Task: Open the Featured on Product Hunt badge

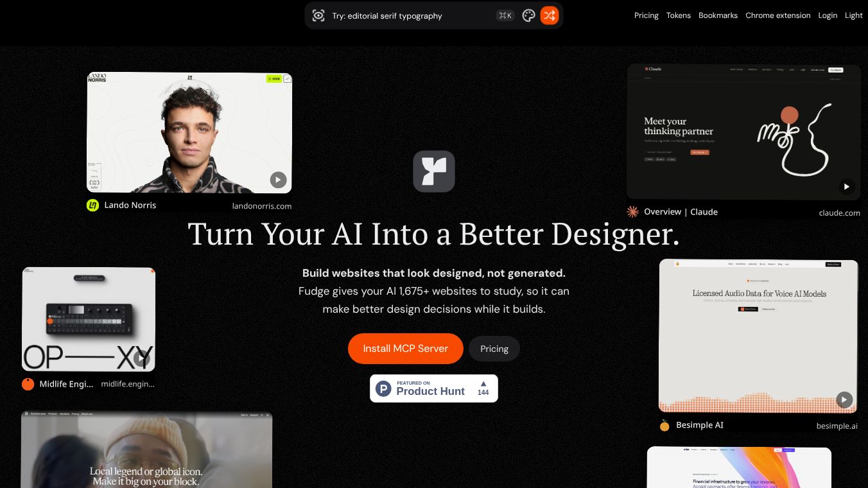Action: [434, 388]
